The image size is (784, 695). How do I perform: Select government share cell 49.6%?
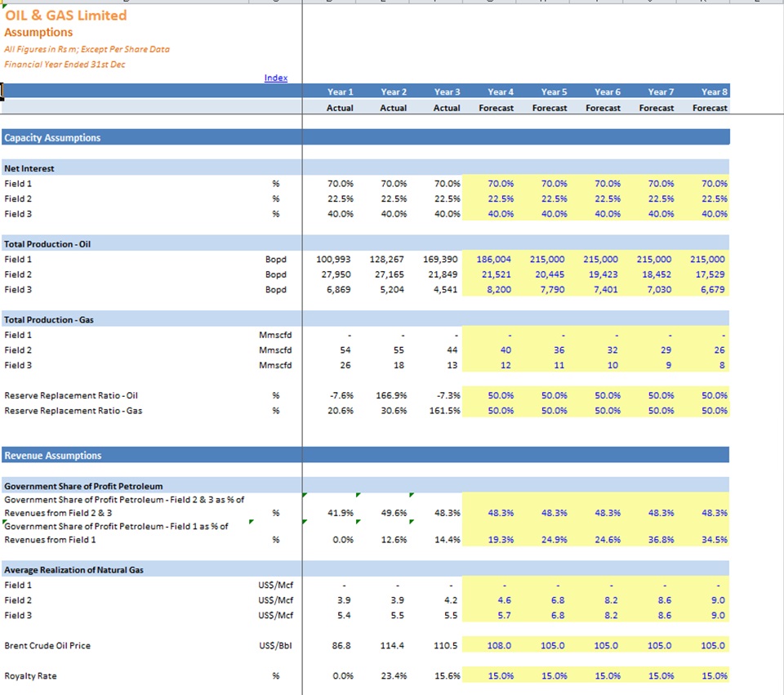tap(394, 513)
